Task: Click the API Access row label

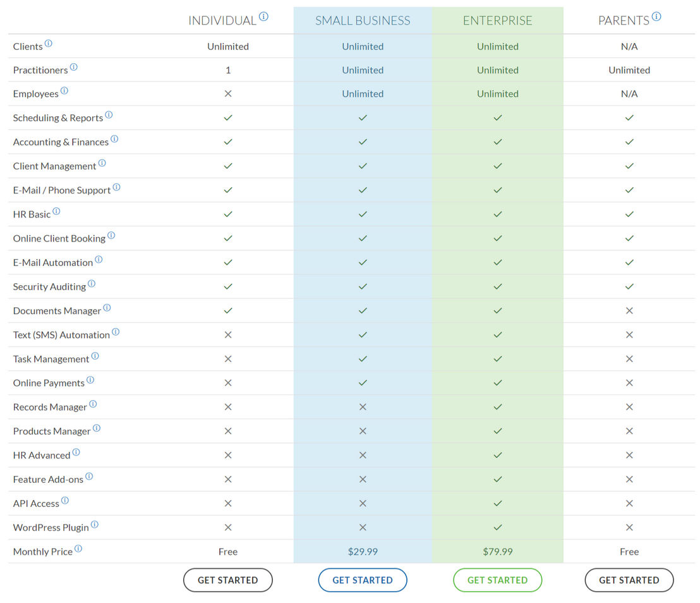Action: tap(36, 503)
